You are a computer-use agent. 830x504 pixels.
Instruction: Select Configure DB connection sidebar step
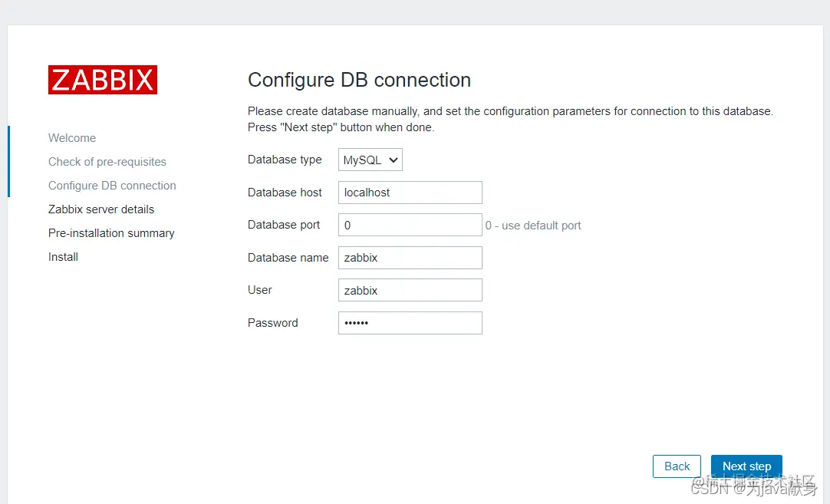112,186
